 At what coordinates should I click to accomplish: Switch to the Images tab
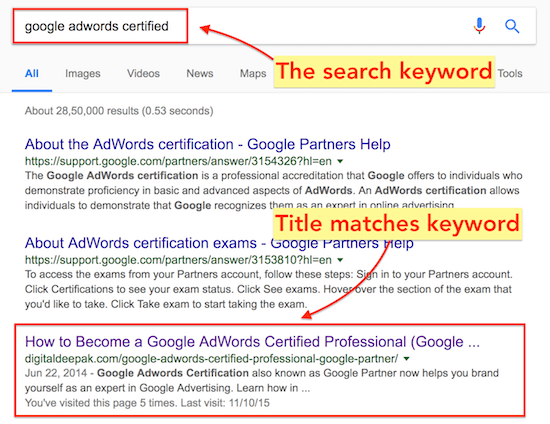(x=83, y=73)
